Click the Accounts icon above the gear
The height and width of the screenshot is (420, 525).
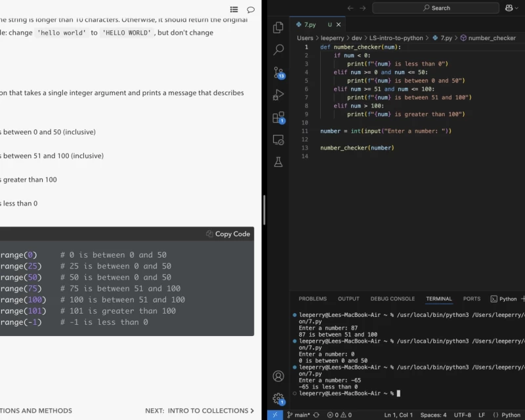pyautogui.click(x=278, y=376)
